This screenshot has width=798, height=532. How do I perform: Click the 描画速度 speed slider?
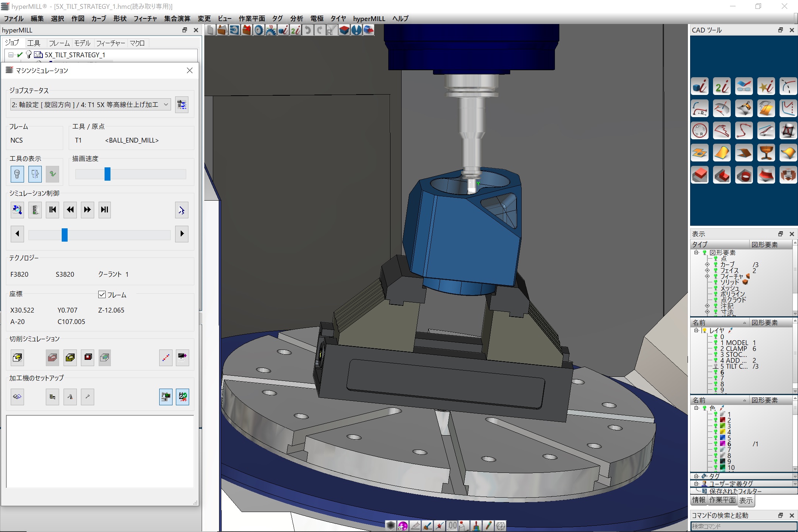click(108, 174)
